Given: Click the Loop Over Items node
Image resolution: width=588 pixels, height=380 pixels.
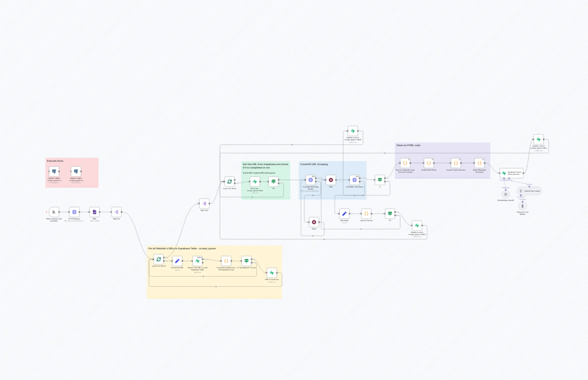Looking at the screenshot, I should [229, 182].
